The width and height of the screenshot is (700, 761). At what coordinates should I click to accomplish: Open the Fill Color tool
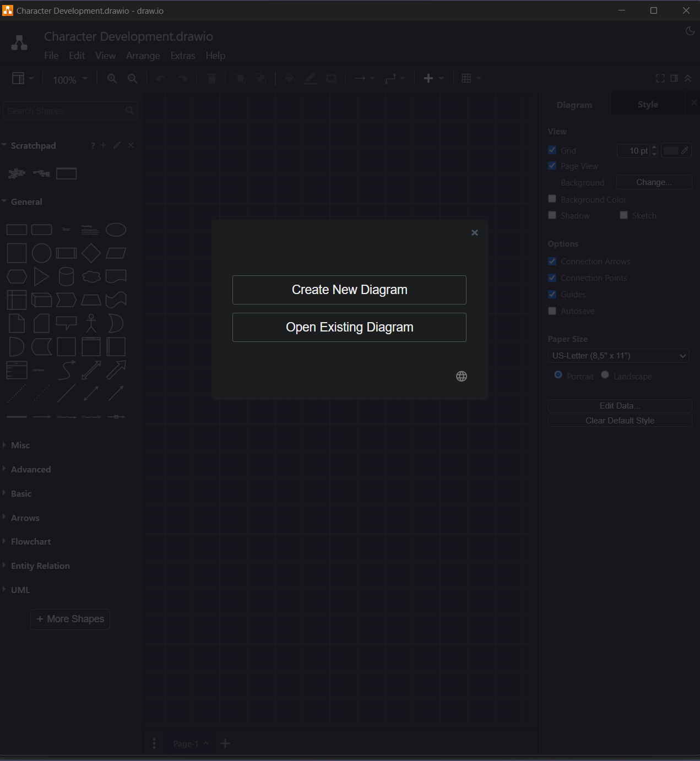tap(289, 78)
